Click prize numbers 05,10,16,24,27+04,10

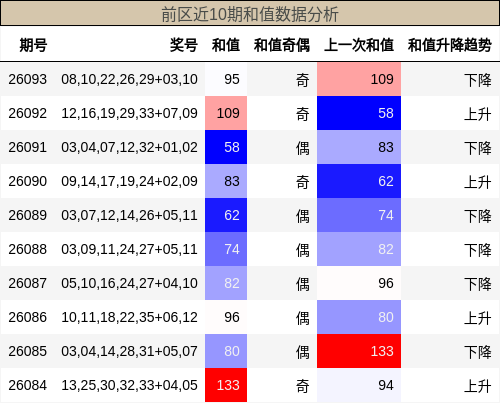click(x=129, y=283)
